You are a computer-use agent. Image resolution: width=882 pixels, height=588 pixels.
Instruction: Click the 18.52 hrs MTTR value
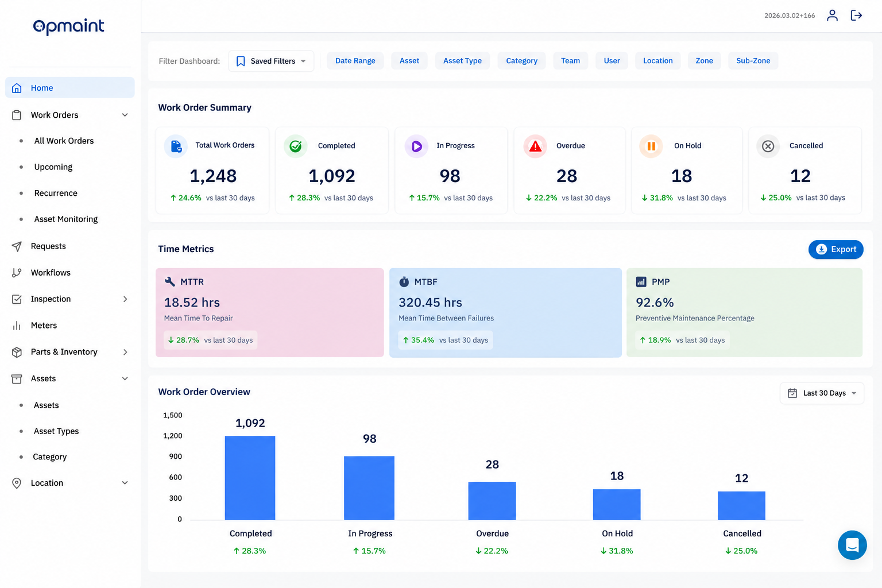192,303
